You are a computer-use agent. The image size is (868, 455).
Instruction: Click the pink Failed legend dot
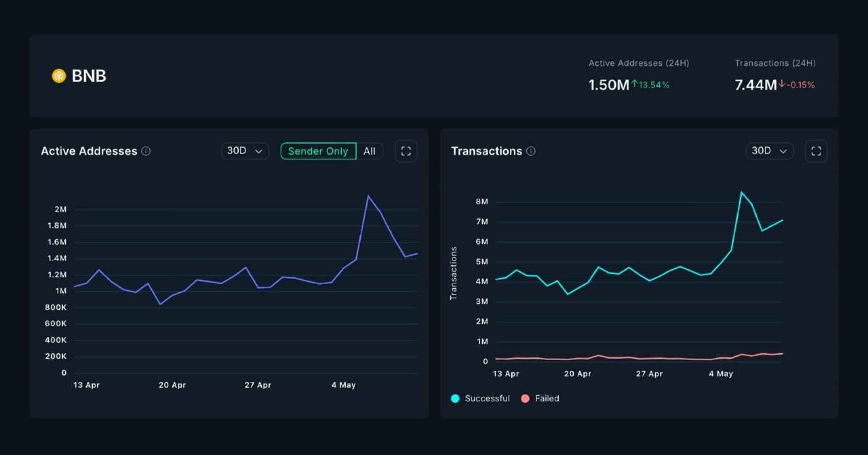525,399
